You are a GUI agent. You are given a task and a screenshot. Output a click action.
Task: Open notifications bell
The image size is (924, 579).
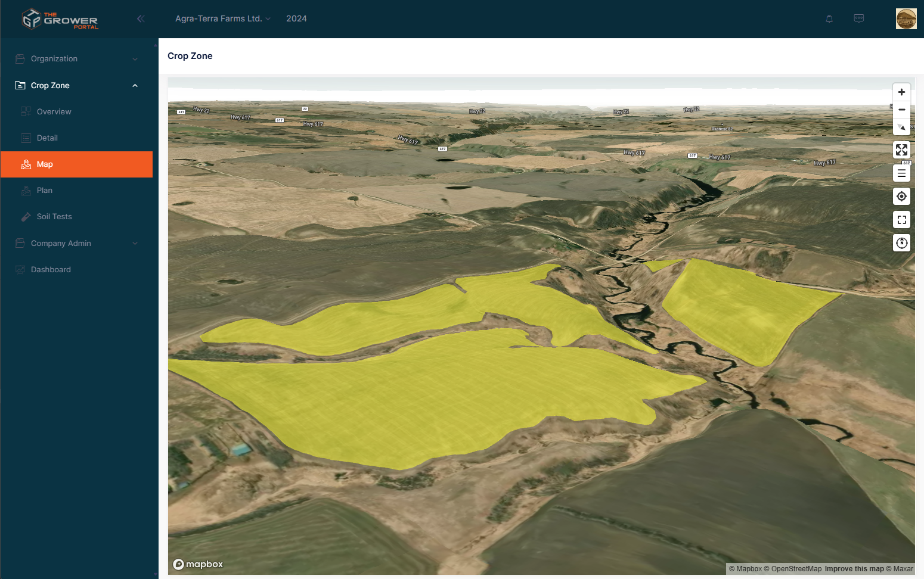point(829,19)
